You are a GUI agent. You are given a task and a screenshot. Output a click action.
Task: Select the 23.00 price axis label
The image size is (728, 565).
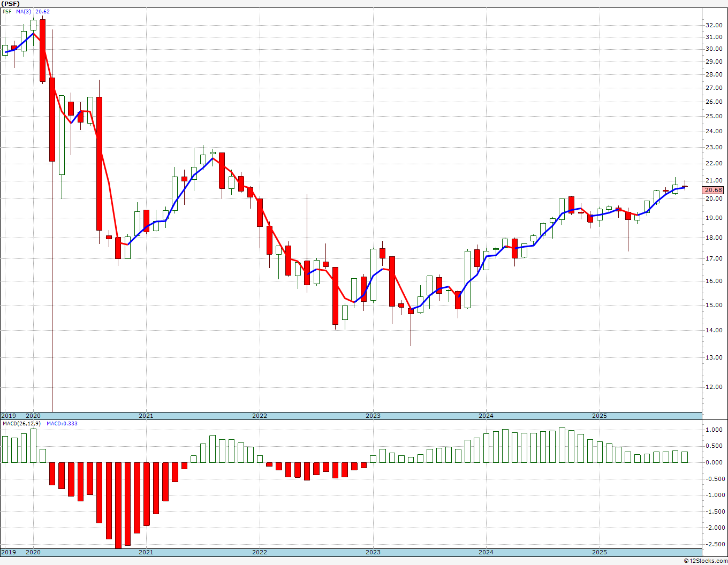[714, 147]
